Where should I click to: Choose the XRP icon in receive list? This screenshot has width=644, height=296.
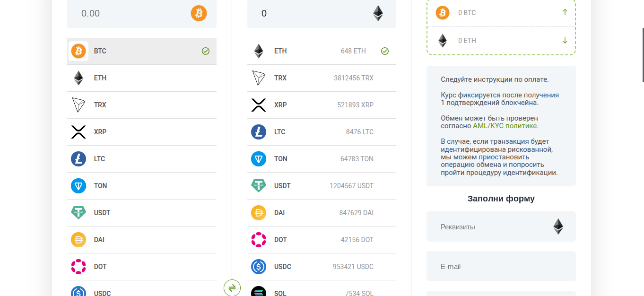(x=259, y=105)
